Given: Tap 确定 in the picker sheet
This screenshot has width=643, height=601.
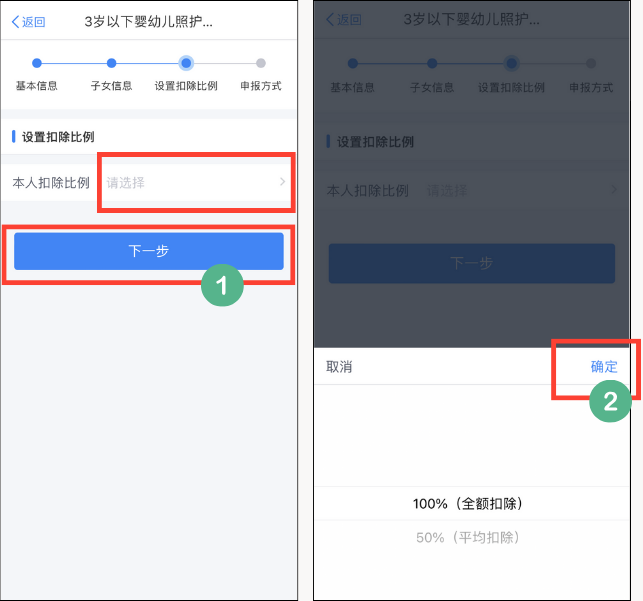Looking at the screenshot, I should click(x=604, y=367).
